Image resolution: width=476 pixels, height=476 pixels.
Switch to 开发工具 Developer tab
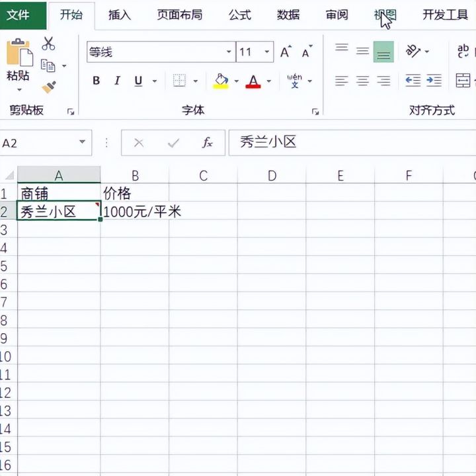[445, 15]
